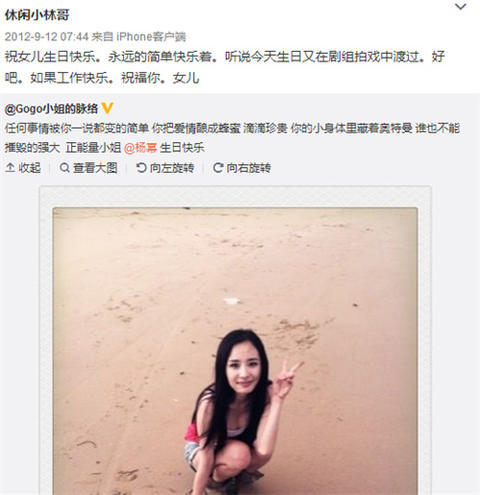The height and width of the screenshot is (495, 480).
Task: Open the 休闲小林哥 profile name
Action: pos(37,15)
